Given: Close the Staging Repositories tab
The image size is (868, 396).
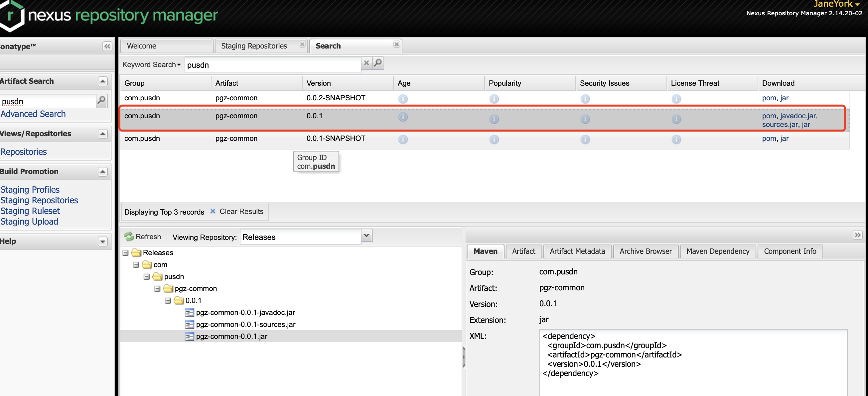Looking at the screenshot, I should click(302, 44).
